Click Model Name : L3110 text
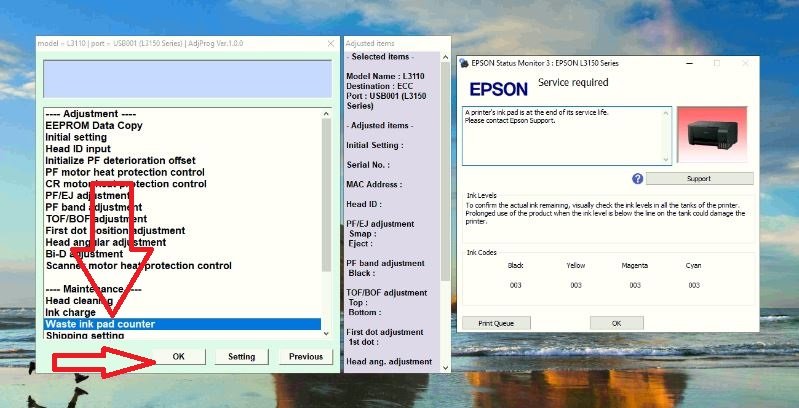This screenshot has height=408, width=799. pyautogui.click(x=385, y=76)
